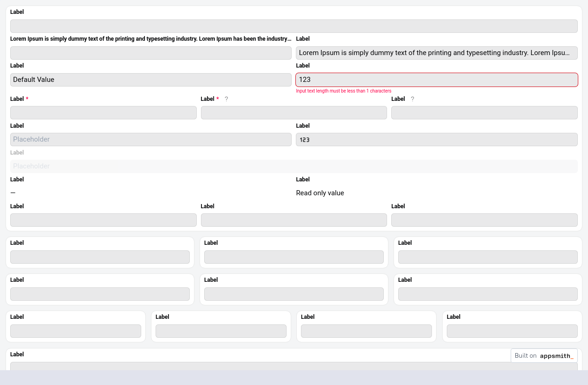Focus the required input without a help icon
Screen dimensions: 588x385
click(x=103, y=112)
